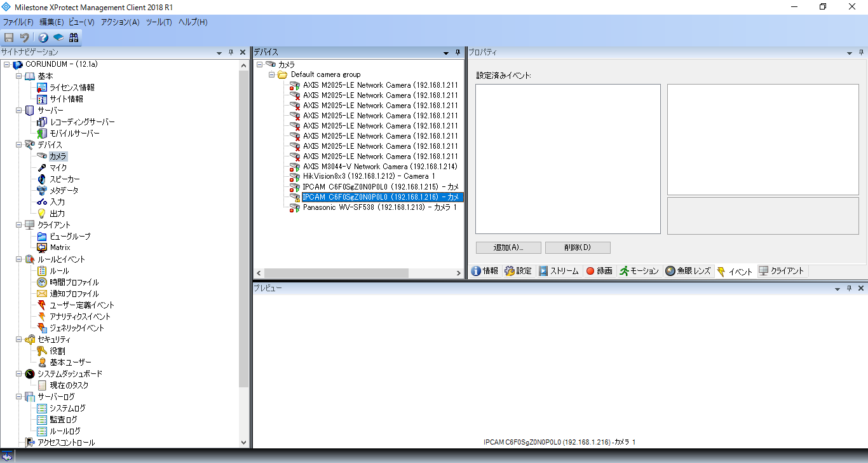Open サイト情報 in the navigation tree
Screen dimensions: 868x463
pyautogui.click(x=66, y=99)
